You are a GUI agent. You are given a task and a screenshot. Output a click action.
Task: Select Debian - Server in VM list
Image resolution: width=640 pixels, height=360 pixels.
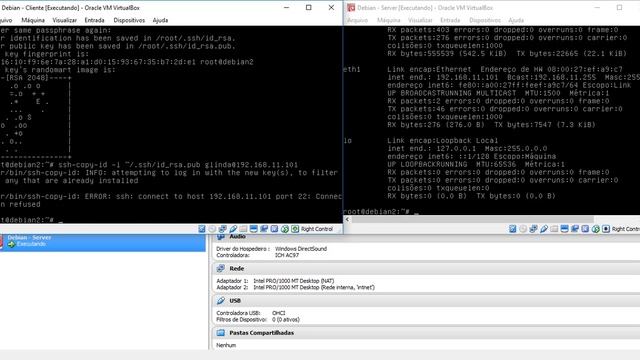(x=103, y=242)
